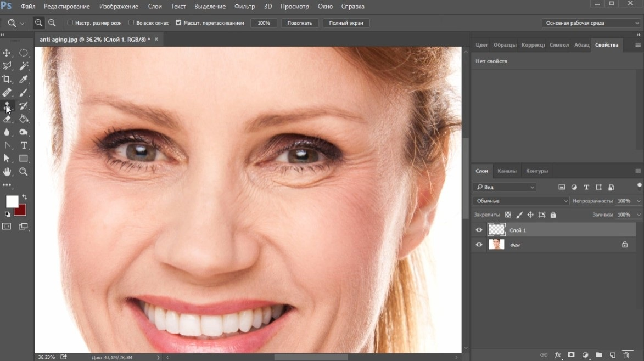The height and width of the screenshot is (361, 644).
Task: Delete the selected layer
Action: click(626, 355)
